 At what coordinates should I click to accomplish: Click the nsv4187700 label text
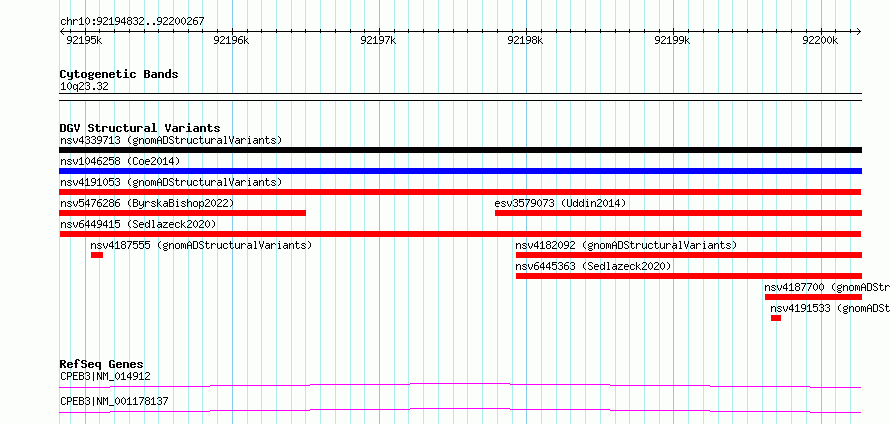coord(827,287)
